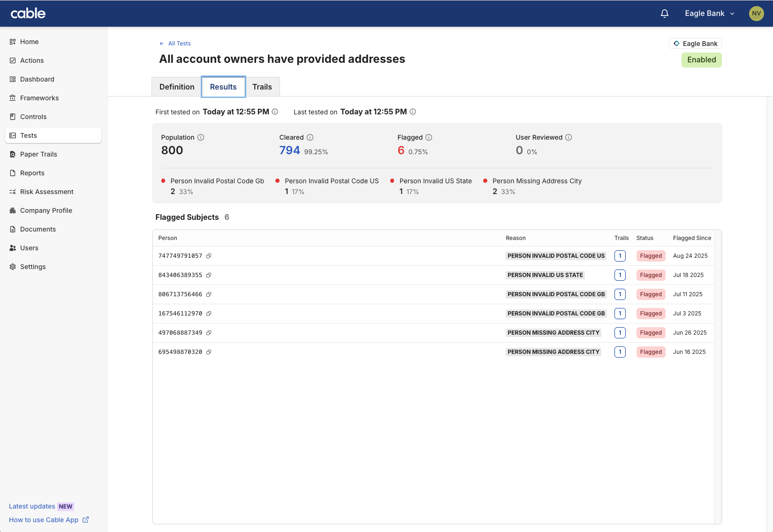
Task: Click info icon beside Flagged metric
Action: pyautogui.click(x=429, y=137)
